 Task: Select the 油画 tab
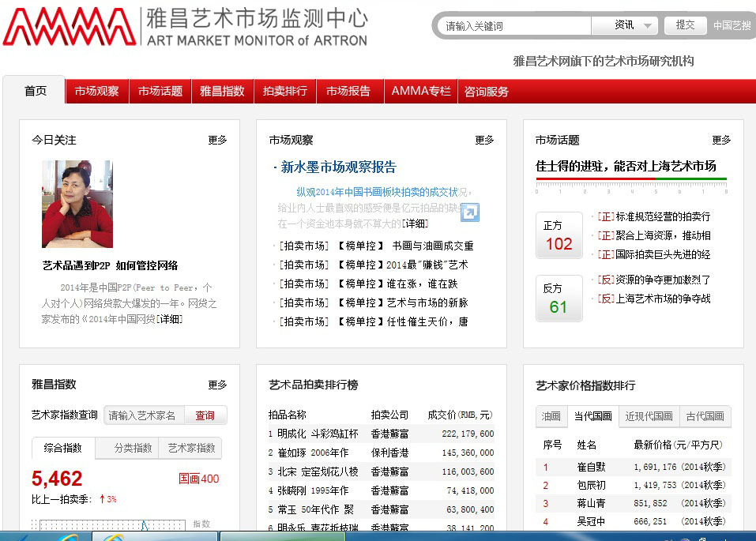(551, 416)
